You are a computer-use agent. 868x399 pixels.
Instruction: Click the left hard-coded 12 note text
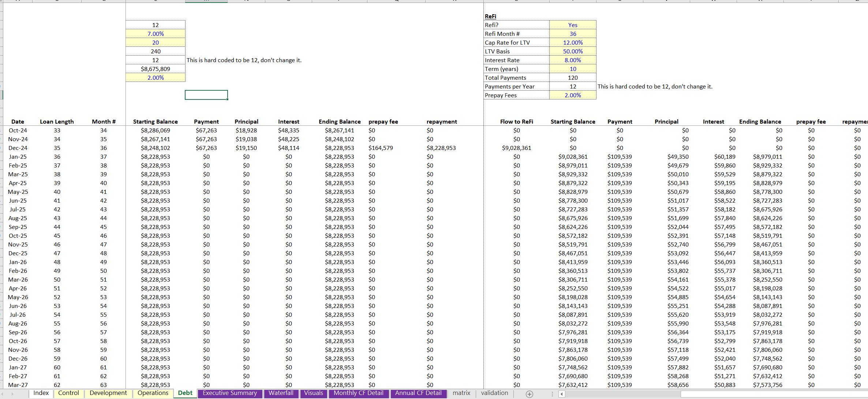tap(244, 60)
